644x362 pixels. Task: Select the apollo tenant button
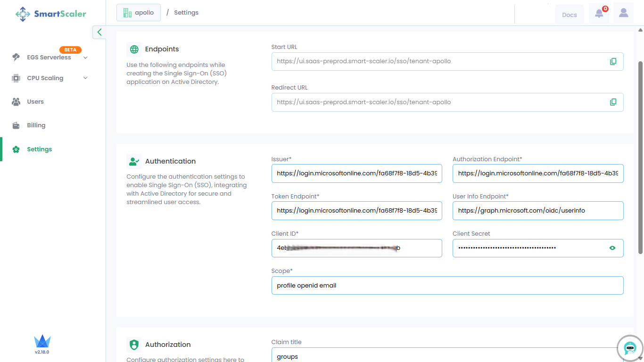(x=139, y=13)
